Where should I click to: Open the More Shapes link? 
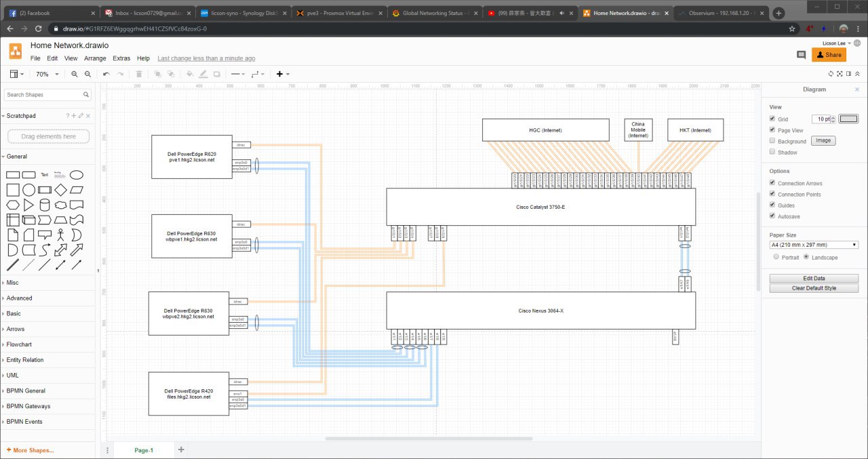(x=30, y=450)
